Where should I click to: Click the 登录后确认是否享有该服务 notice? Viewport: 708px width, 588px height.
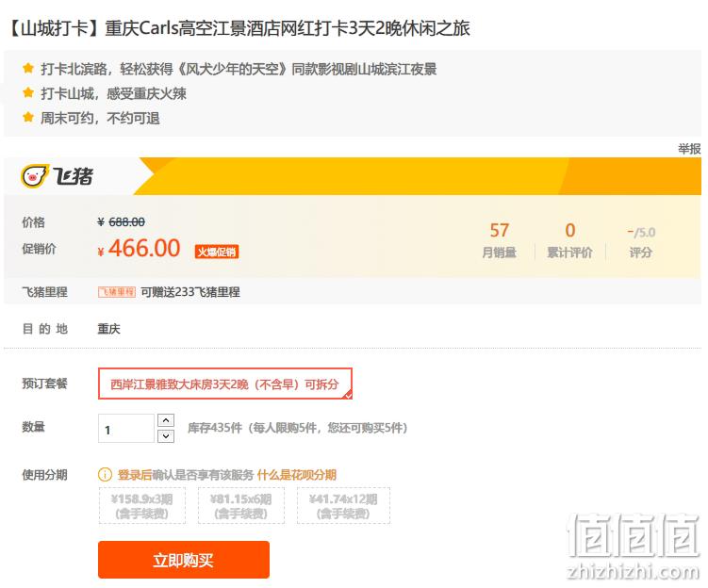tap(186, 475)
